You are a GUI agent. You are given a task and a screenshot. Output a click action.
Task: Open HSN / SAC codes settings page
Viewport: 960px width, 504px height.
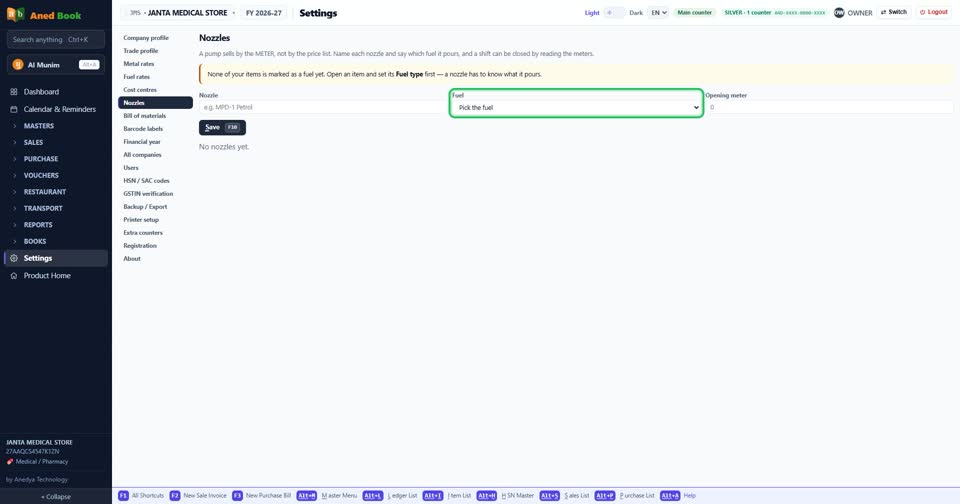(155, 181)
